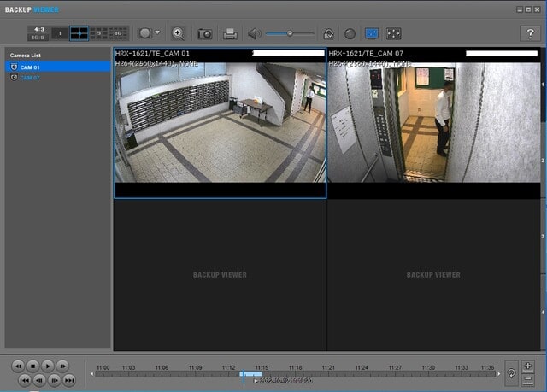Adjust the volume slider in the toolbar

[x=290, y=33]
